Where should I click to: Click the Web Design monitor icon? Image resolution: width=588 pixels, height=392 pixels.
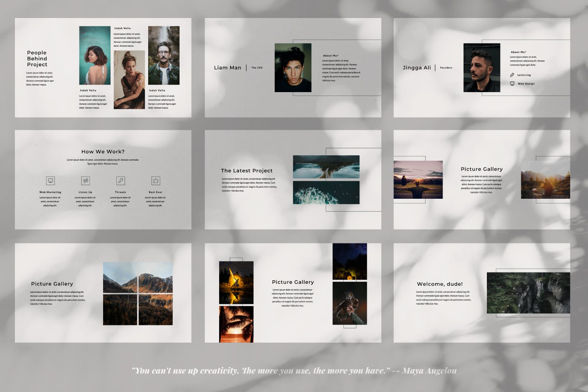[x=512, y=83]
